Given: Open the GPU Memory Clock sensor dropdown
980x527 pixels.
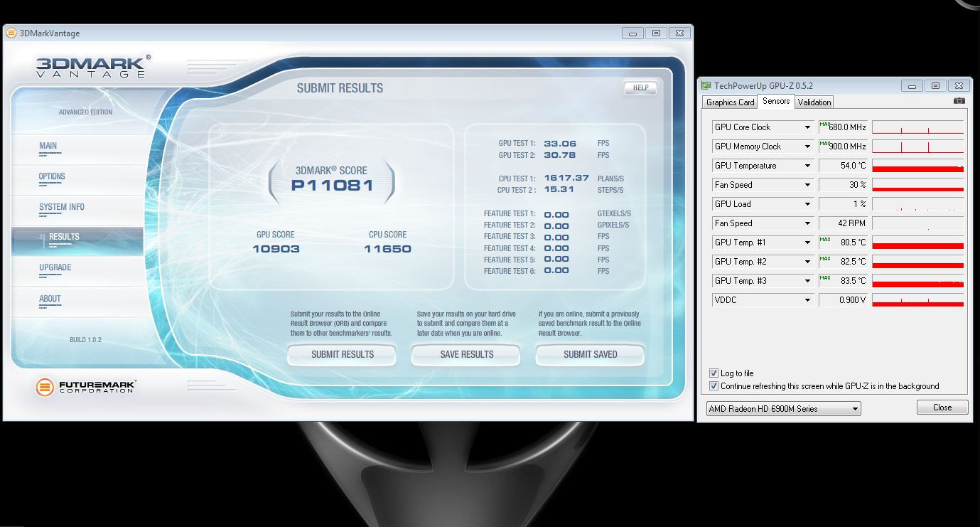Looking at the screenshot, I should point(807,147).
